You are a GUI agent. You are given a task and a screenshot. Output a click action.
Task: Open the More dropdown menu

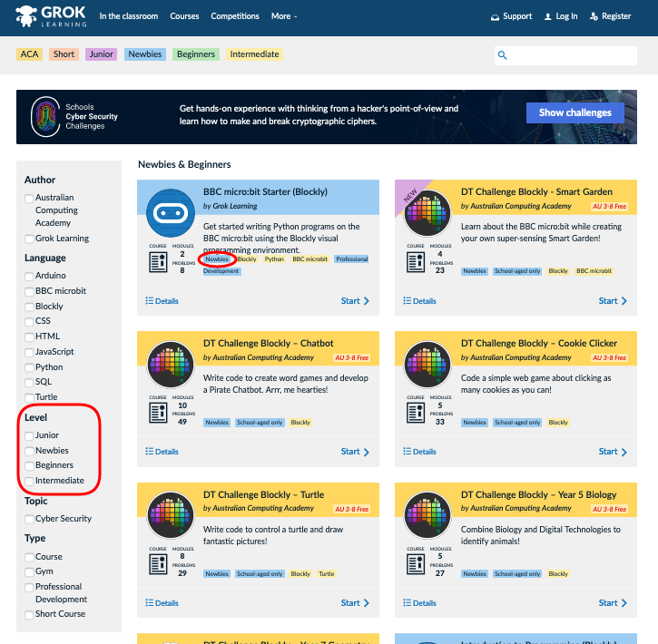click(284, 16)
